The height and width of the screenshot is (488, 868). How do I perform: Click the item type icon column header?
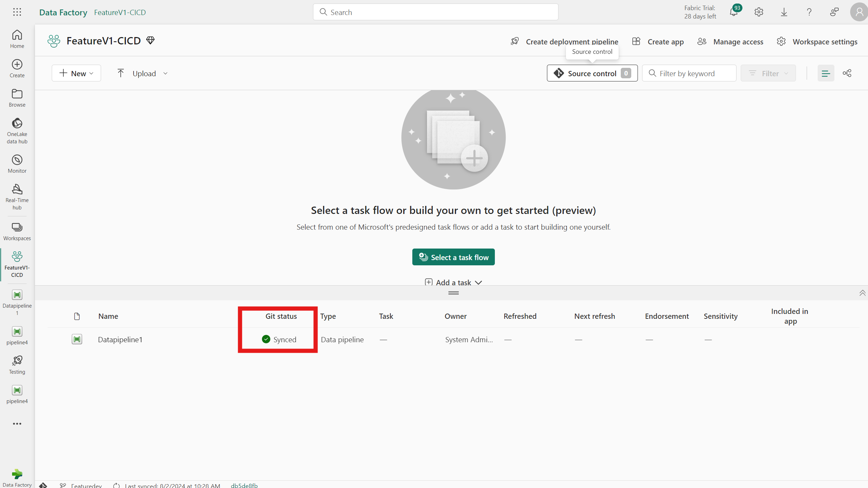coord(77,316)
